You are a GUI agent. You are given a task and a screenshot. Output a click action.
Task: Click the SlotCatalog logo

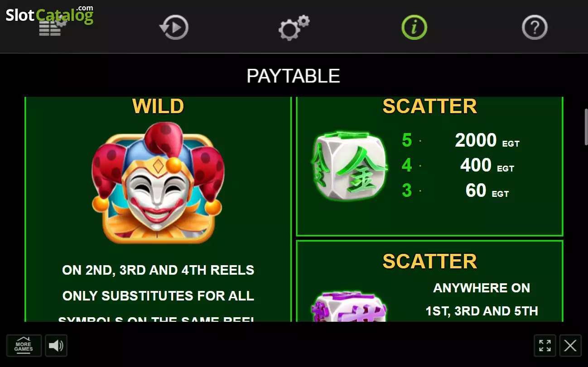click(x=49, y=14)
